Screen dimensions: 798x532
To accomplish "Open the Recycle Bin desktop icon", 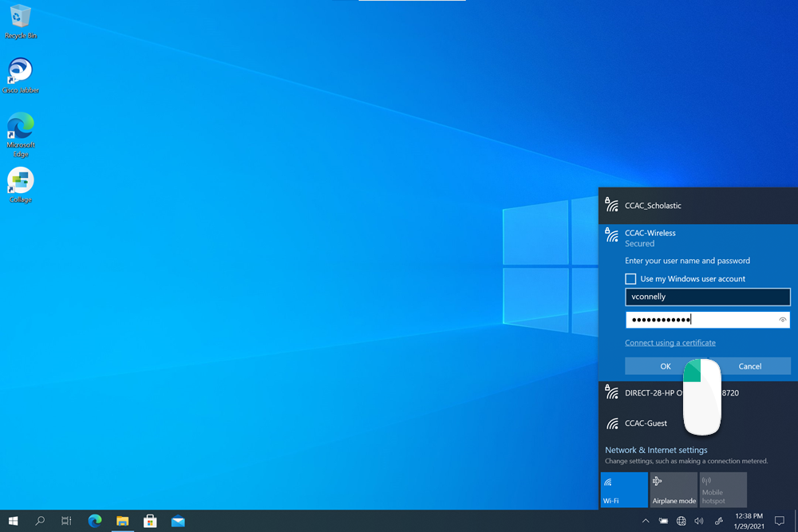I will pyautogui.click(x=21, y=22).
